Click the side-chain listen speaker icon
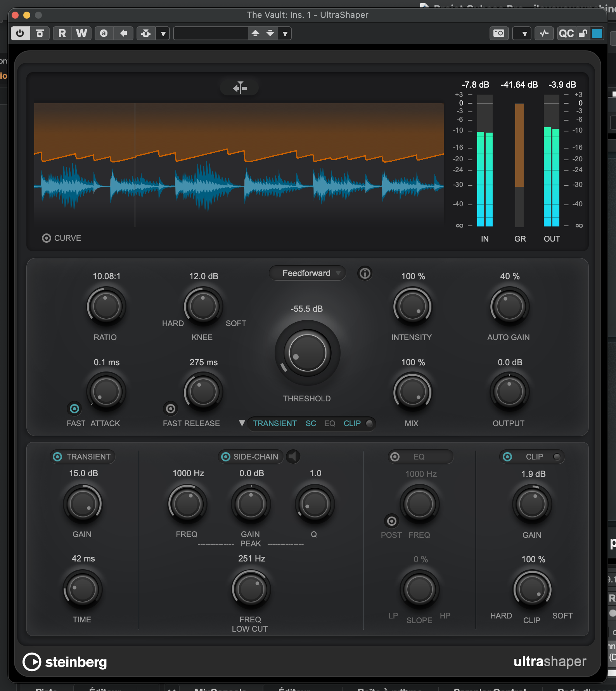Image resolution: width=616 pixels, height=691 pixels. pos(293,456)
